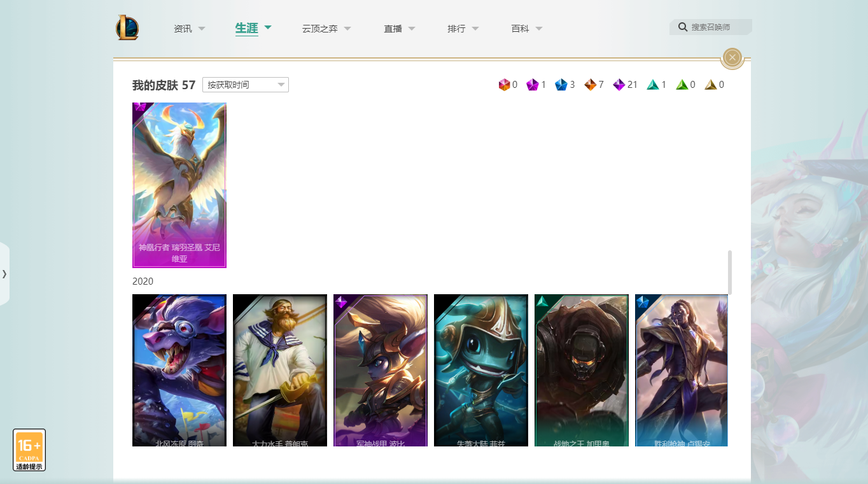Viewport: 868px width, 484px height.
Task: Click the brown triangle gem with count 0
Action: coord(711,85)
